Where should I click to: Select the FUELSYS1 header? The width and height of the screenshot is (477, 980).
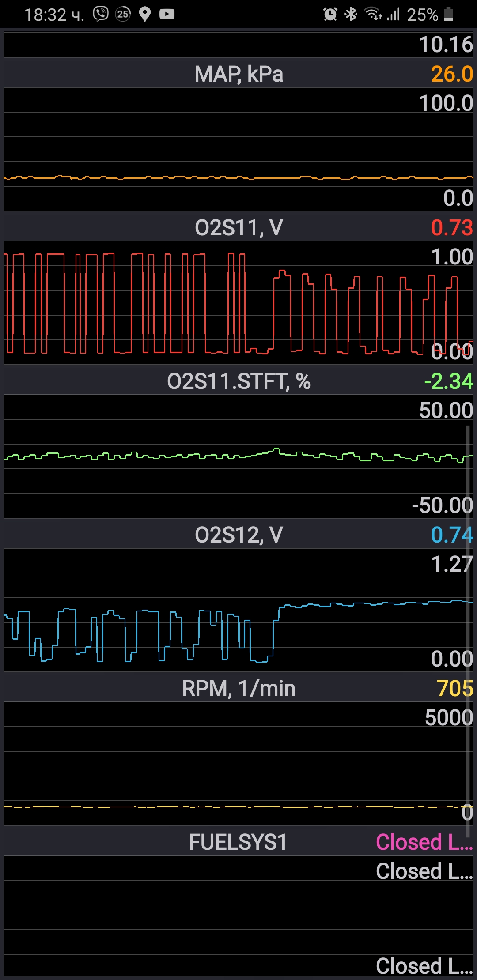pos(238,842)
